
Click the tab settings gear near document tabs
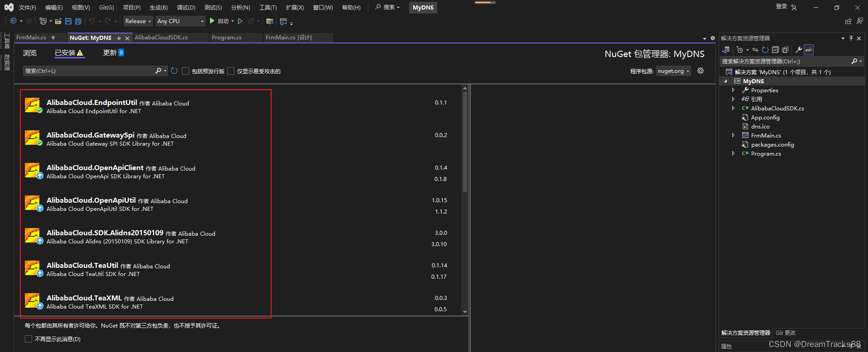[713, 38]
